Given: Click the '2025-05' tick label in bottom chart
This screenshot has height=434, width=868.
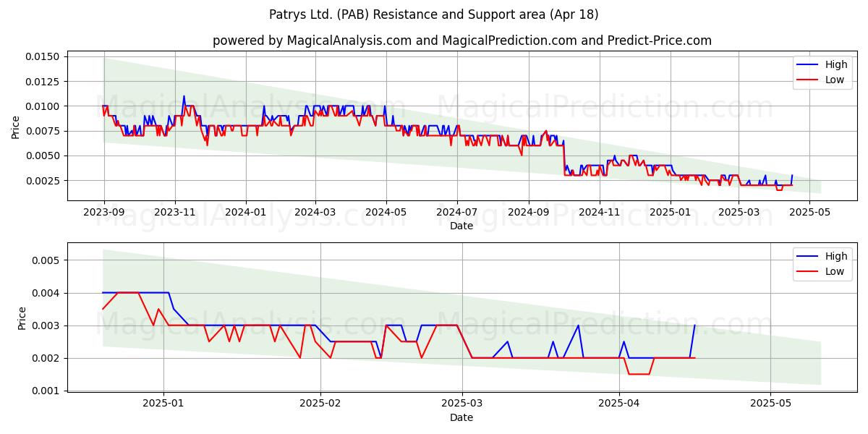Looking at the screenshot, I should [770, 404].
